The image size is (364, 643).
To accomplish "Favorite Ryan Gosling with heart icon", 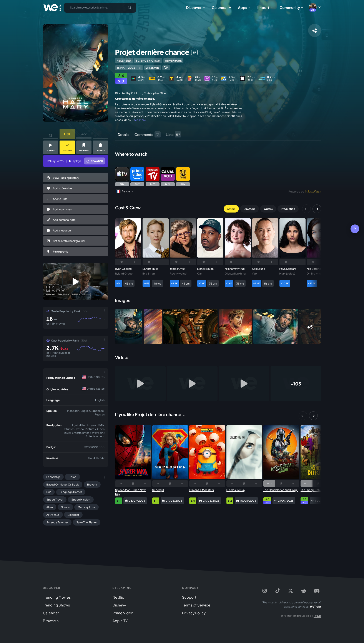I will tap(121, 262).
